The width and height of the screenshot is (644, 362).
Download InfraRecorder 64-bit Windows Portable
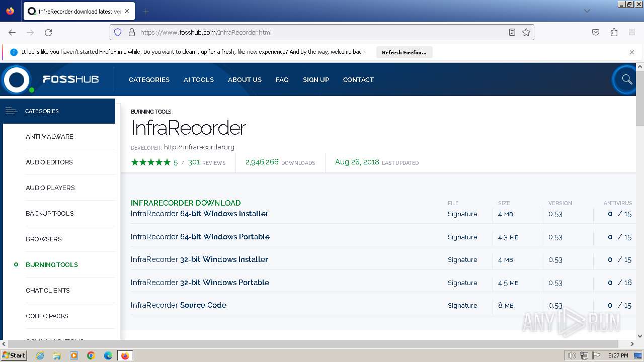pos(200,237)
